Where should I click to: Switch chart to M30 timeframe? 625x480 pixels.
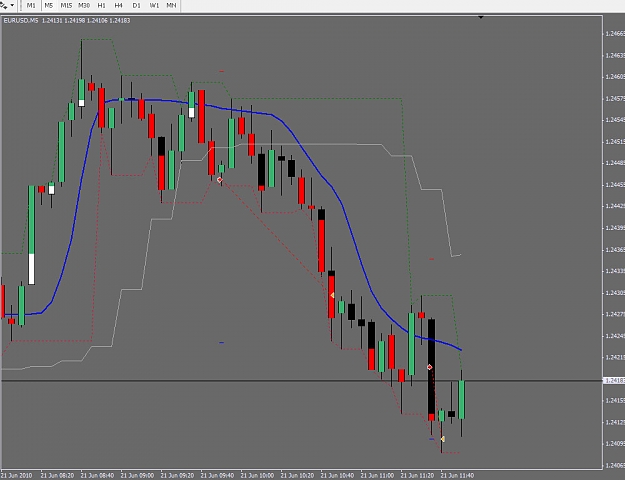(84, 6)
